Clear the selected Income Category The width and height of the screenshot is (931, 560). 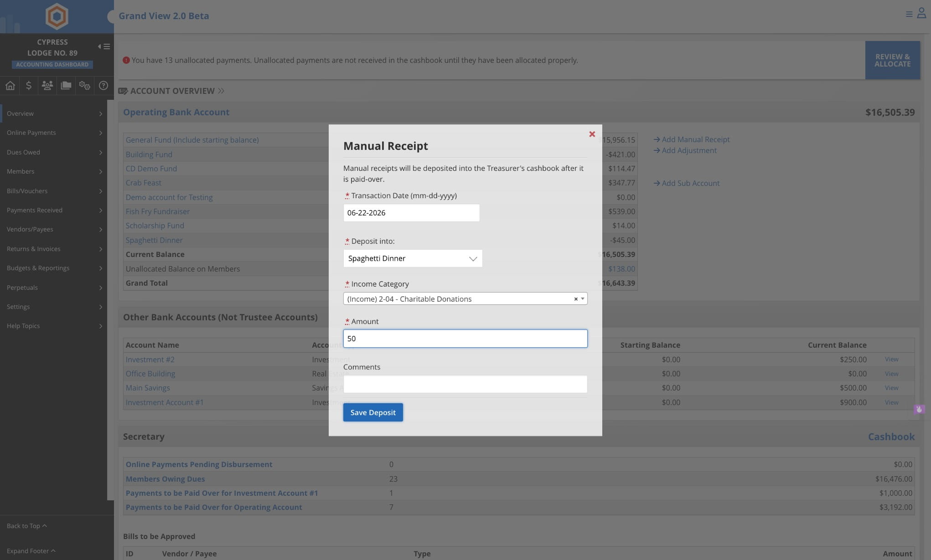(x=576, y=299)
